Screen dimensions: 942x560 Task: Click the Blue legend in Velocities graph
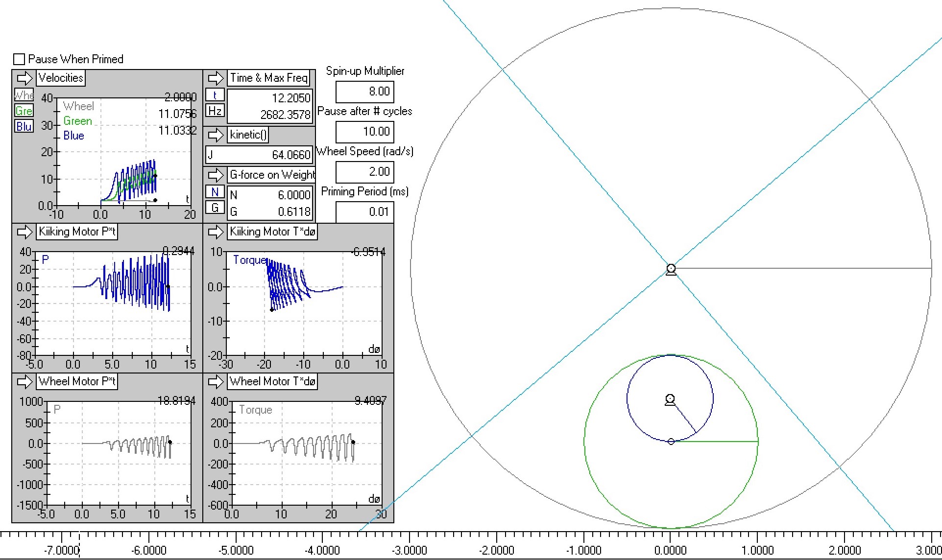73,136
